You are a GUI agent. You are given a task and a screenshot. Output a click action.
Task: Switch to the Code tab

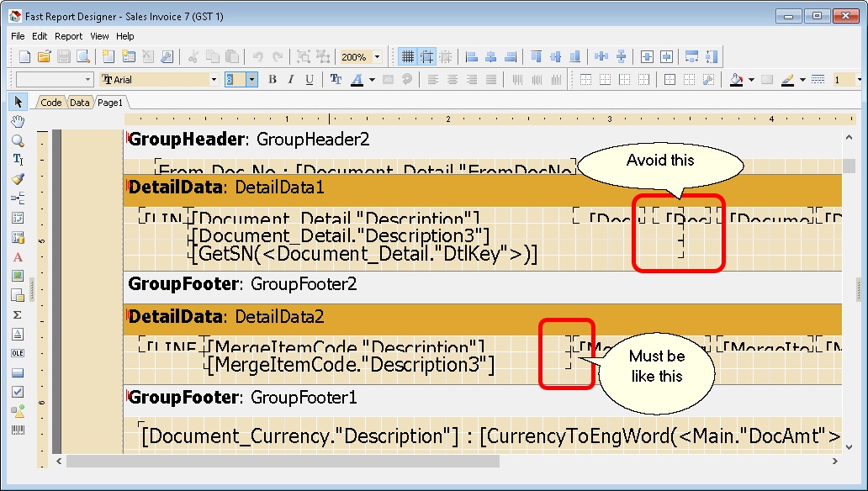[x=50, y=103]
